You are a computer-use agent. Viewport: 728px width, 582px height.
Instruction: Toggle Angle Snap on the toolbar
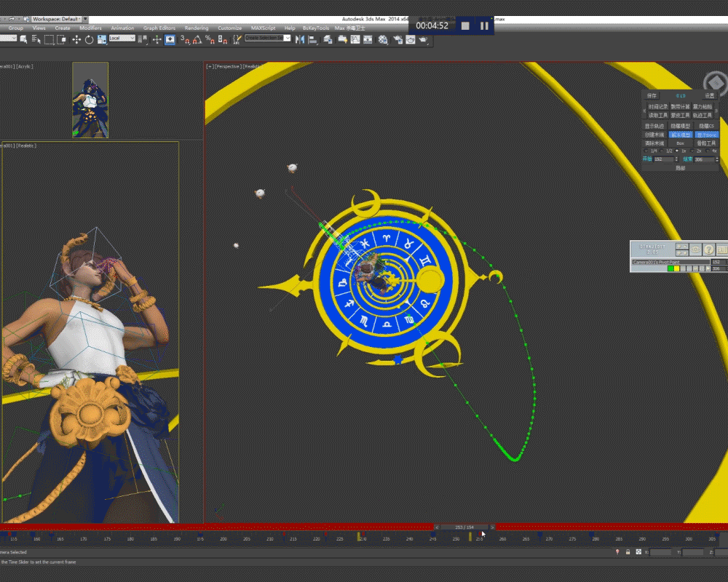pyautogui.click(x=197, y=40)
